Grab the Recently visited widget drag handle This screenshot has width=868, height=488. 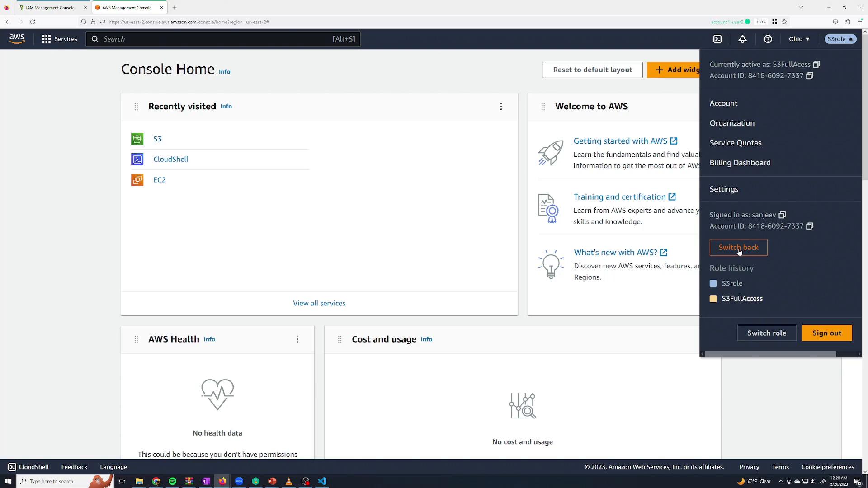(136, 107)
